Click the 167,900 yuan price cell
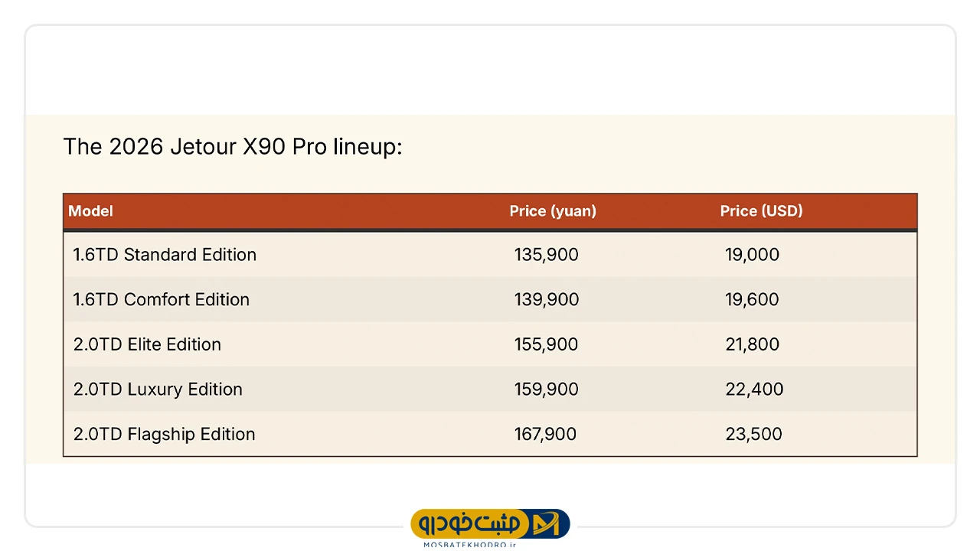 545,435
